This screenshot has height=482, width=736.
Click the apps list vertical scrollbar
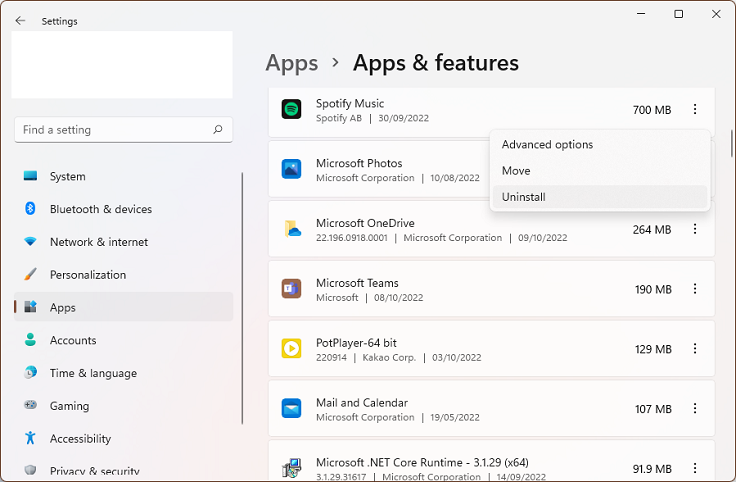click(x=731, y=143)
